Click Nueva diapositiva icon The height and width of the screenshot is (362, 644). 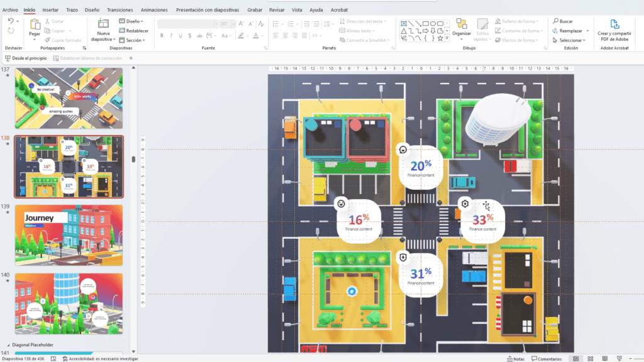click(103, 25)
